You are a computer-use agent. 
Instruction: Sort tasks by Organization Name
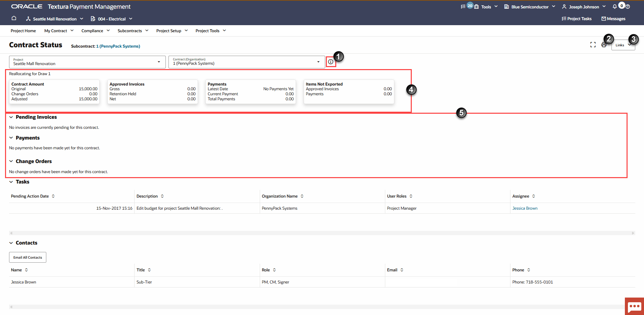point(302,196)
